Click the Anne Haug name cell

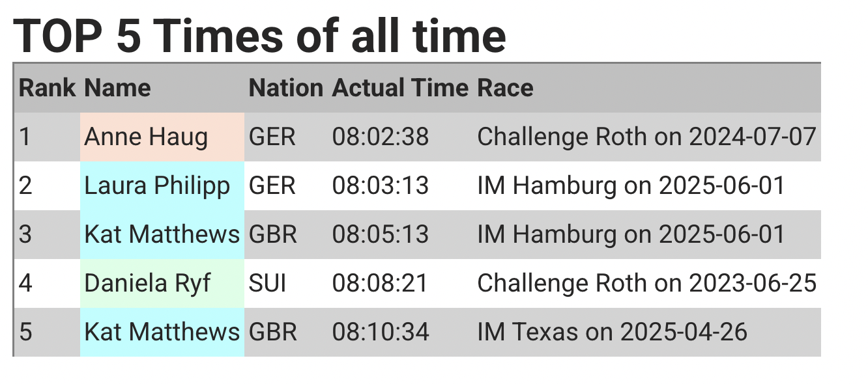tap(162, 137)
